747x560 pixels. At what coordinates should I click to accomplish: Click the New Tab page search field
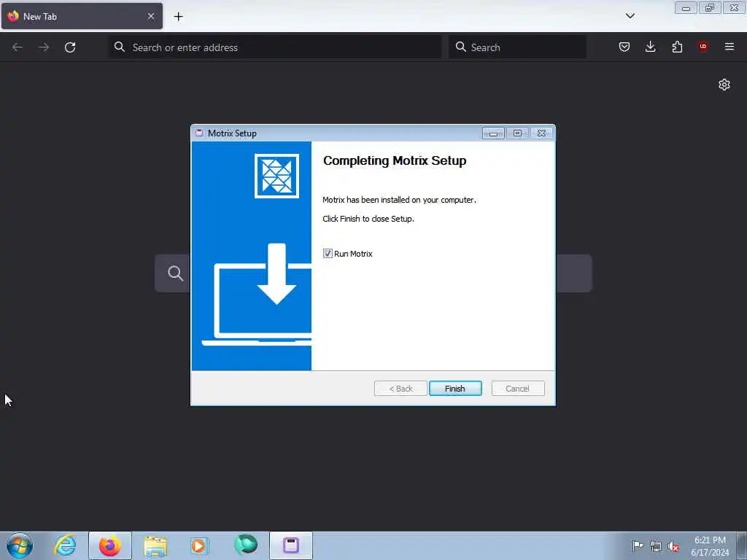tap(373, 273)
